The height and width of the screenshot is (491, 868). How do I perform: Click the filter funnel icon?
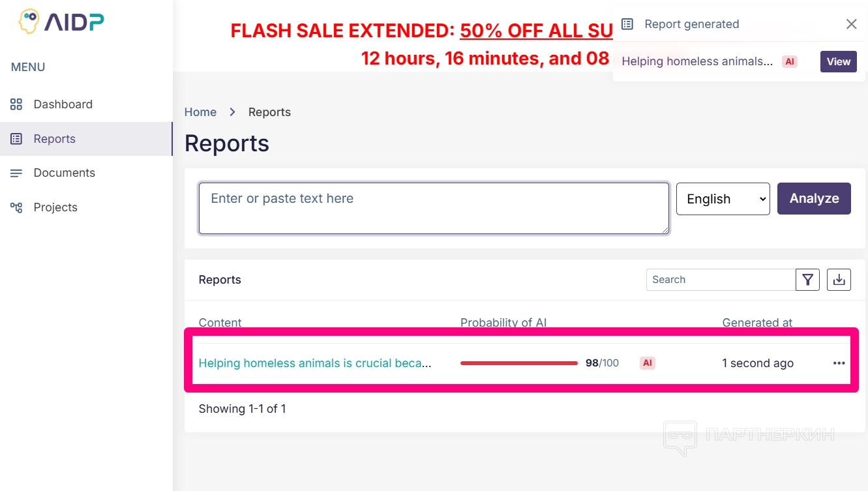(807, 280)
